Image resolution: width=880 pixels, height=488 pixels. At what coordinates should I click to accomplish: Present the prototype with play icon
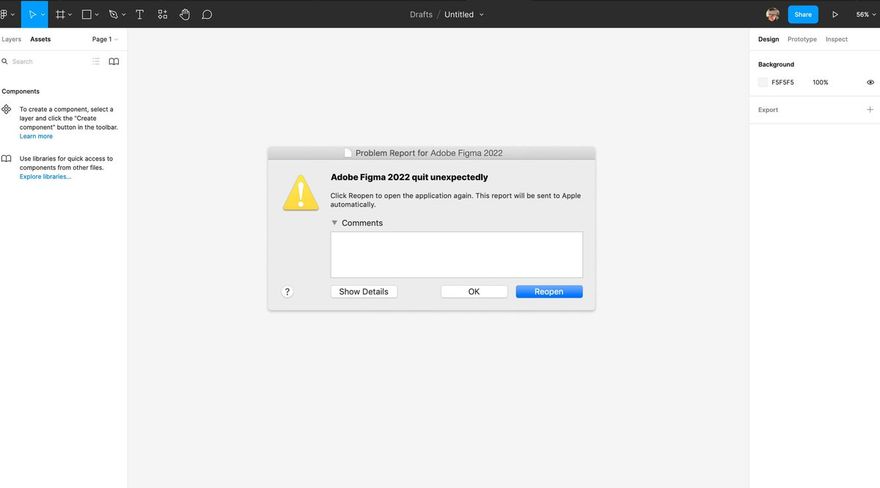tap(835, 15)
